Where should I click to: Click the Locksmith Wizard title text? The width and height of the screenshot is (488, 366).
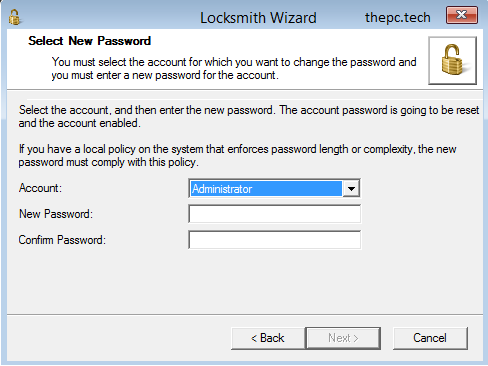click(258, 18)
